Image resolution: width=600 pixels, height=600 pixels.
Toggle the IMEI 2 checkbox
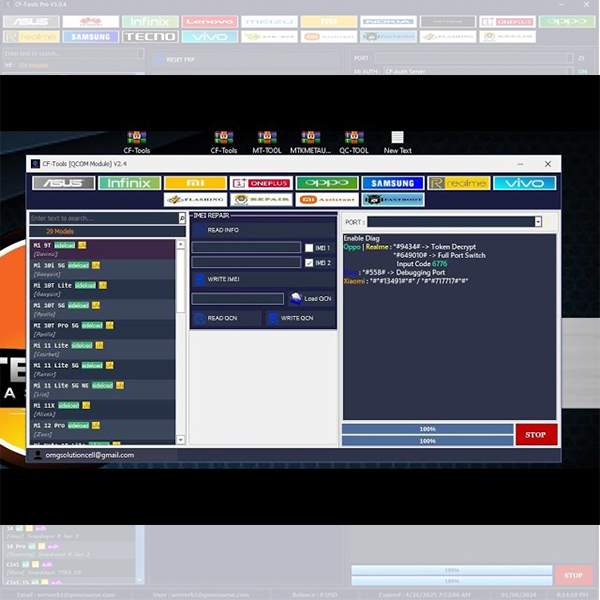(x=309, y=263)
